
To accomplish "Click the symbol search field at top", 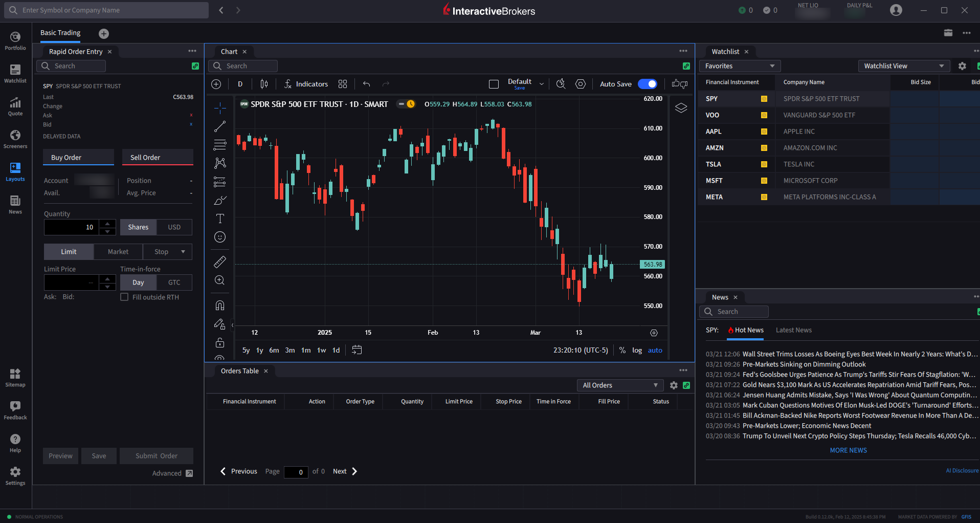I will point(106,10).
